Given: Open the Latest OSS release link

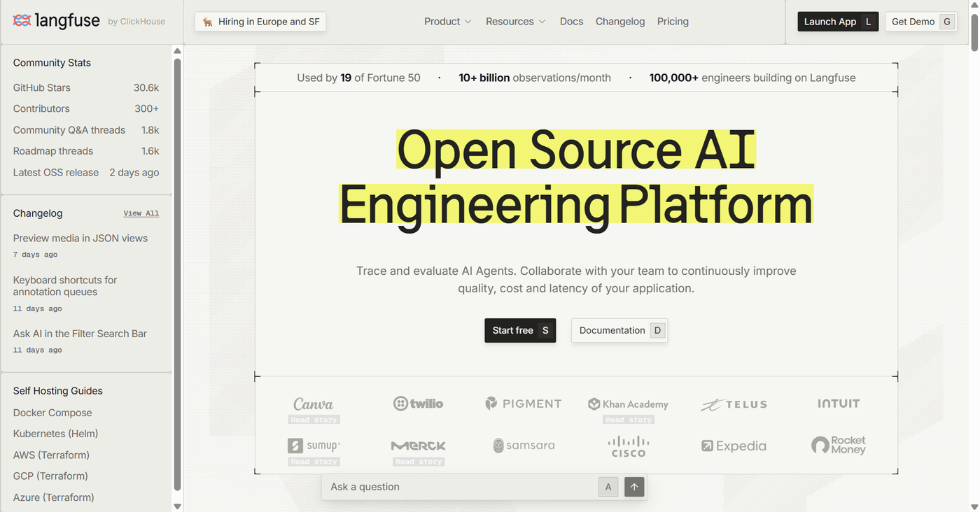Looking at the screenshot, I should click(86, 172).
